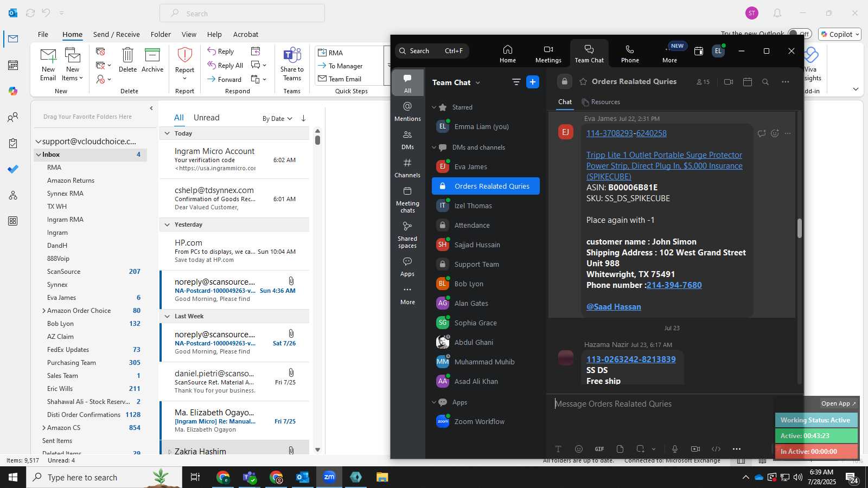Screen dimensions: 868x488
Task: Open order link 113-0263242-8213839
Action: tap(631, 359)
